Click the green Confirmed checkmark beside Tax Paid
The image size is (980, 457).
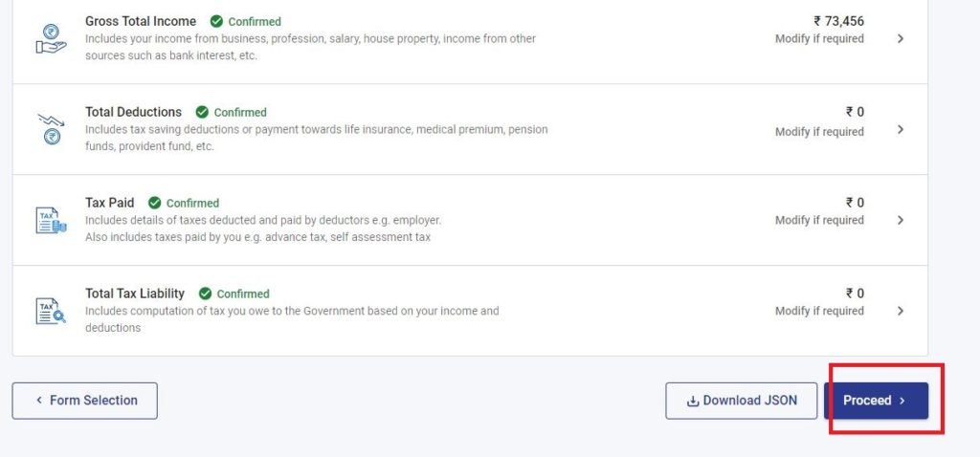(x=154, y=203)
